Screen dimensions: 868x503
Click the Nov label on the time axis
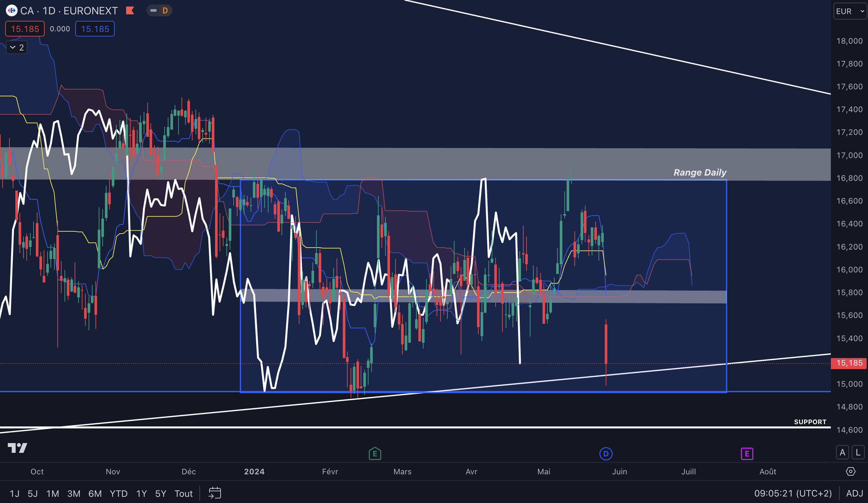coord(113,472)
